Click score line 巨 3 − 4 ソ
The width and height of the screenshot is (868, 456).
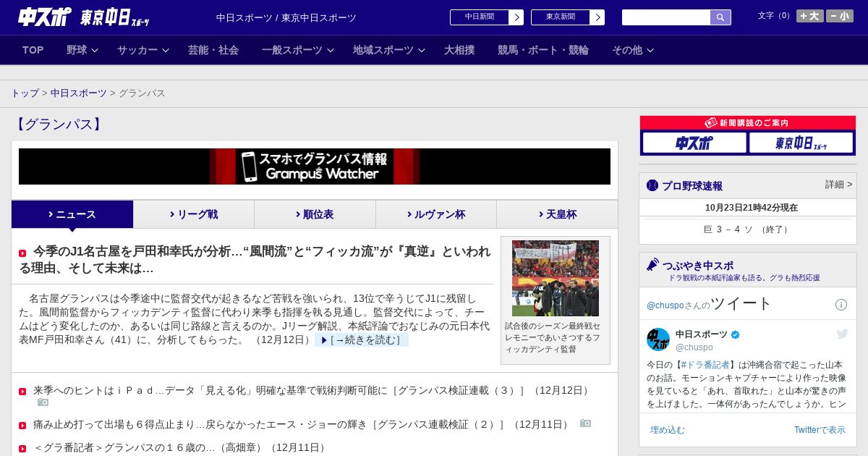tap(748, 229)
